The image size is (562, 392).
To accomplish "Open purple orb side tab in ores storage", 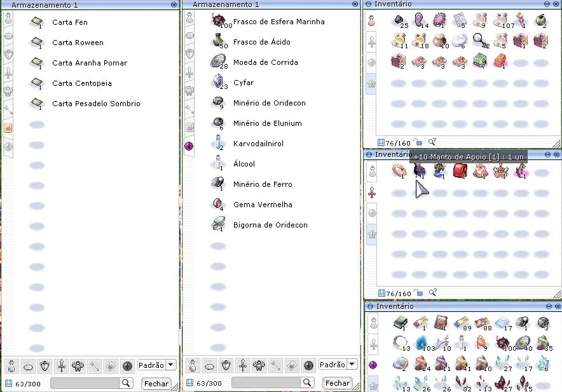I will point(189,146).
